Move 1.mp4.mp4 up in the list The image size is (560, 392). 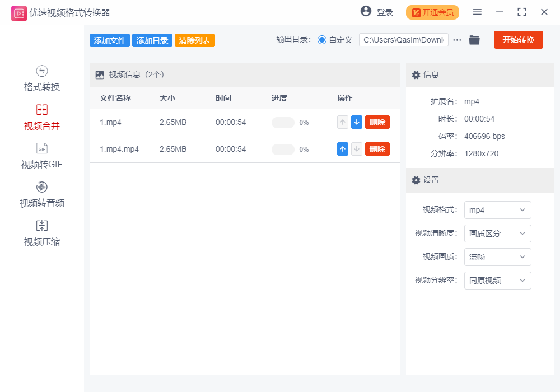pos(342,148)
